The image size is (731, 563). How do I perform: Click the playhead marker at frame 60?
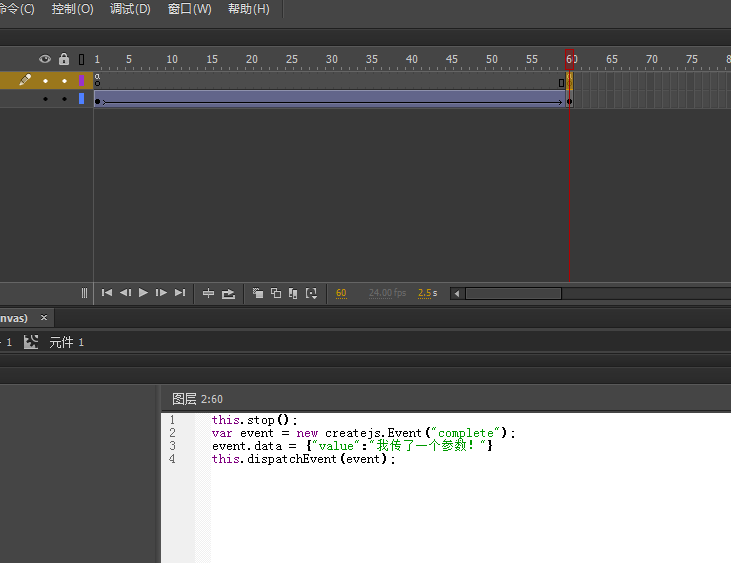(x=569, y=59)
